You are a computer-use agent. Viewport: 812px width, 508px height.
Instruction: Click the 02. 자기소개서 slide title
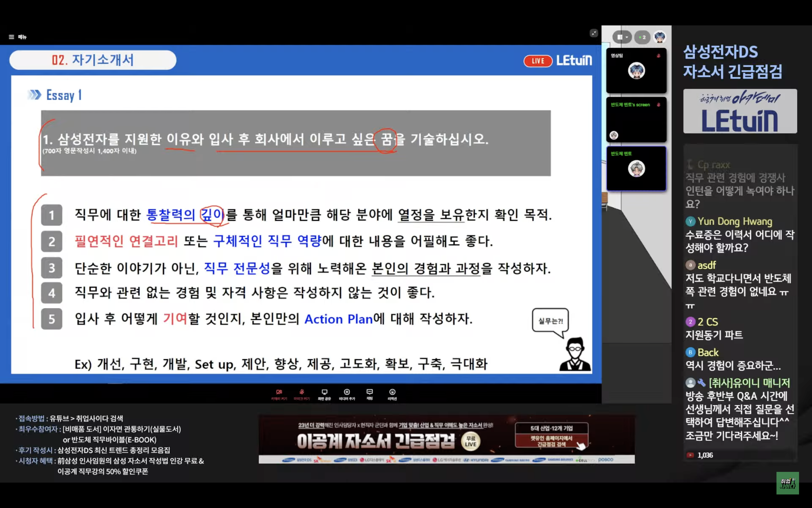tap(93, 60)
